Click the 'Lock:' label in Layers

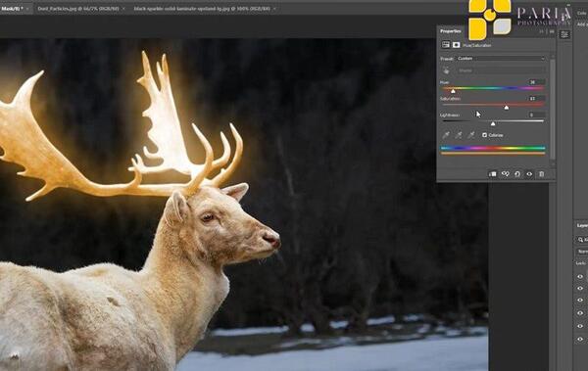pyautogui.click(x=580, y=263)
